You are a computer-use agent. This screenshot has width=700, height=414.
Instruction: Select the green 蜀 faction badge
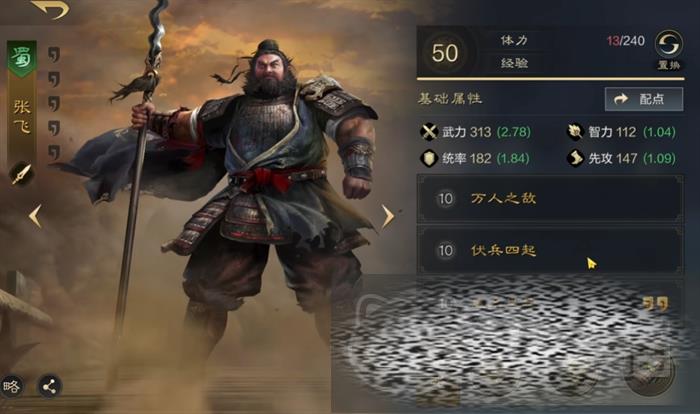[21, 58]
